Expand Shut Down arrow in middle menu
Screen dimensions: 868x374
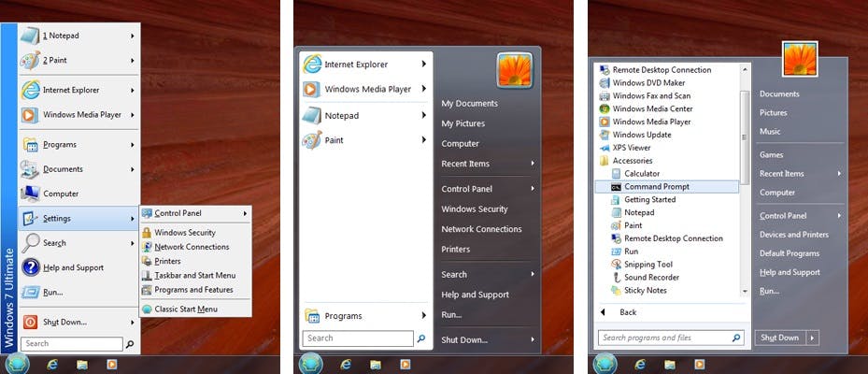(533, 339)
